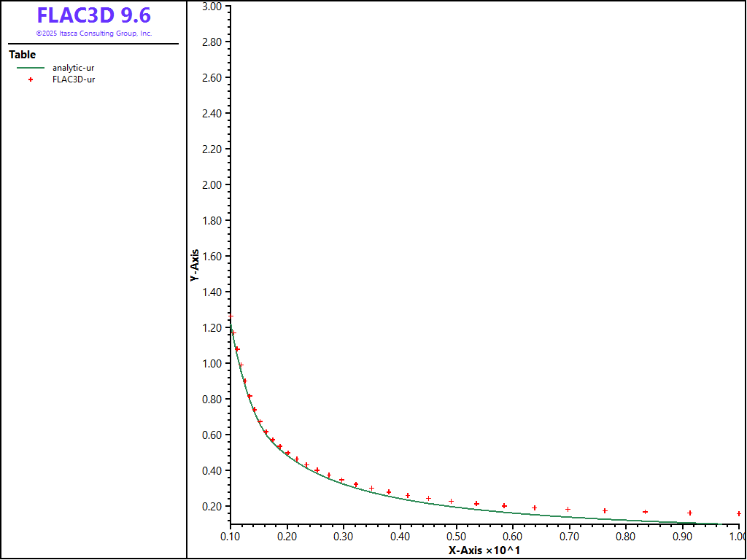Click the Itasca Consulting Group copyright notice
The height and width of the screenshot is (560, 747).
pyautogui.click(x=93, y=34)
